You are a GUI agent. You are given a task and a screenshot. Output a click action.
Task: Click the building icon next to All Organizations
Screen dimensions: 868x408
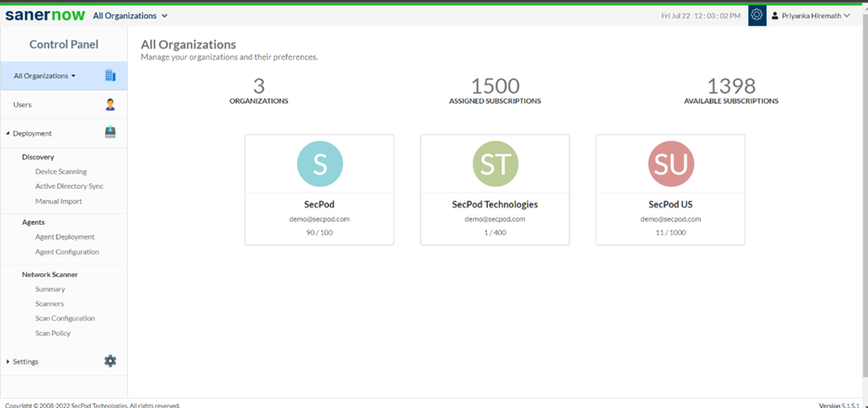[111, 76]
